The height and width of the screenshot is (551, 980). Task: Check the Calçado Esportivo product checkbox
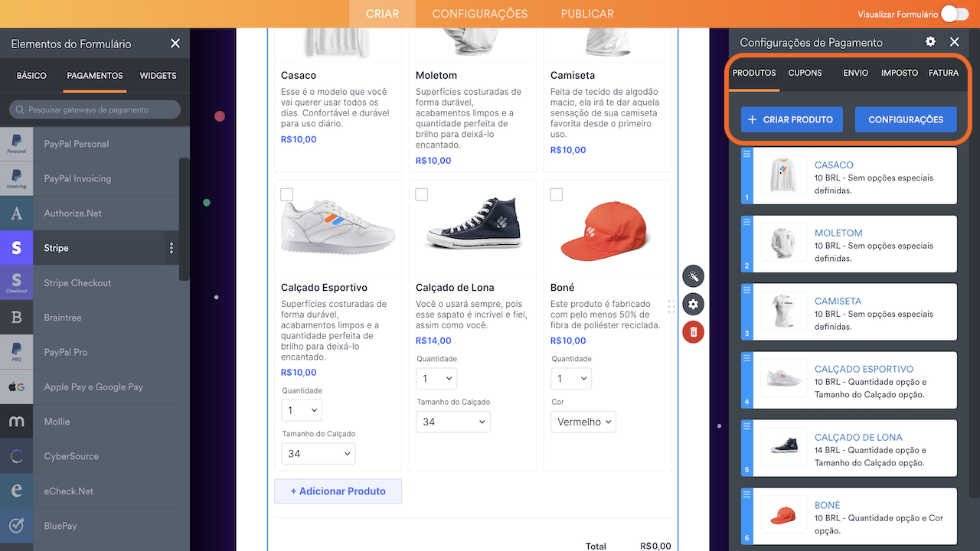pyautogui.click(x=286, y=194)
